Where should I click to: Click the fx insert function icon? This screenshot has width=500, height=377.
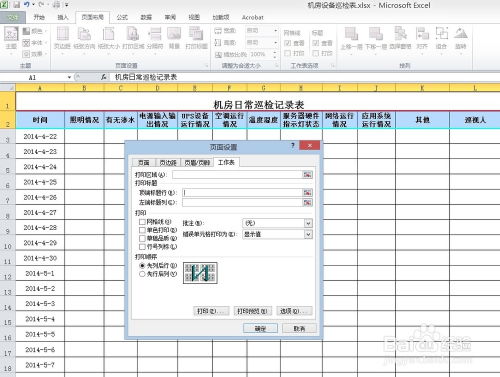104,77
